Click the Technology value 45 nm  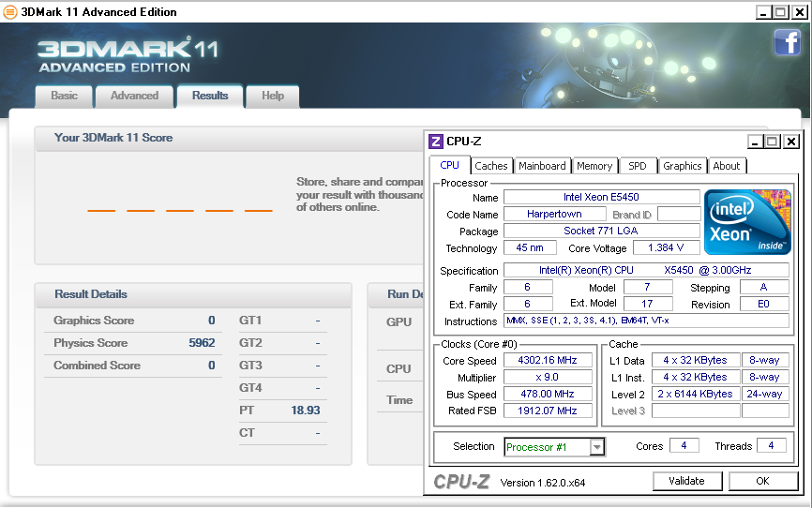coord(530,247)
